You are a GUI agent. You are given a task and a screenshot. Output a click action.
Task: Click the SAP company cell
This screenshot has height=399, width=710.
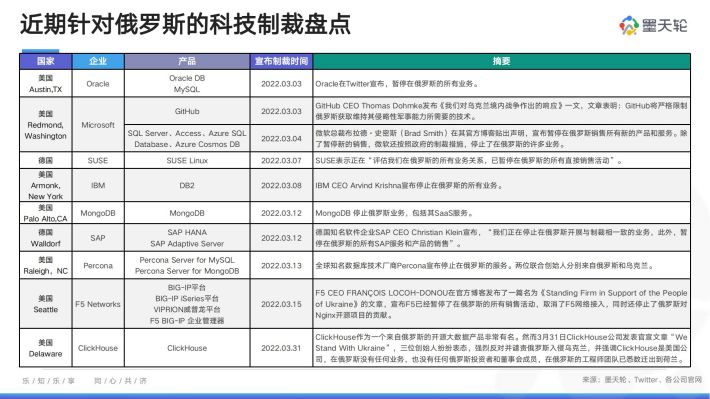click(98, 238)
